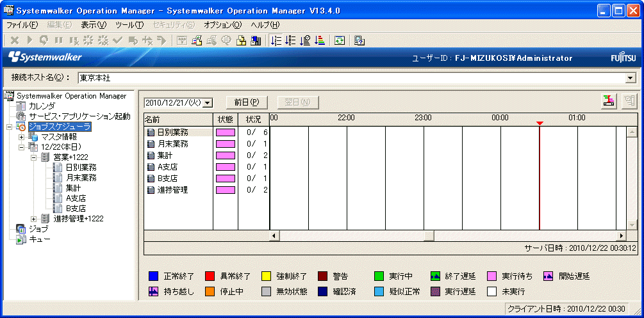Open the 表示(V) menu
Image resolution: width=644 pixels, height=318 pixels.
[94, 24]
